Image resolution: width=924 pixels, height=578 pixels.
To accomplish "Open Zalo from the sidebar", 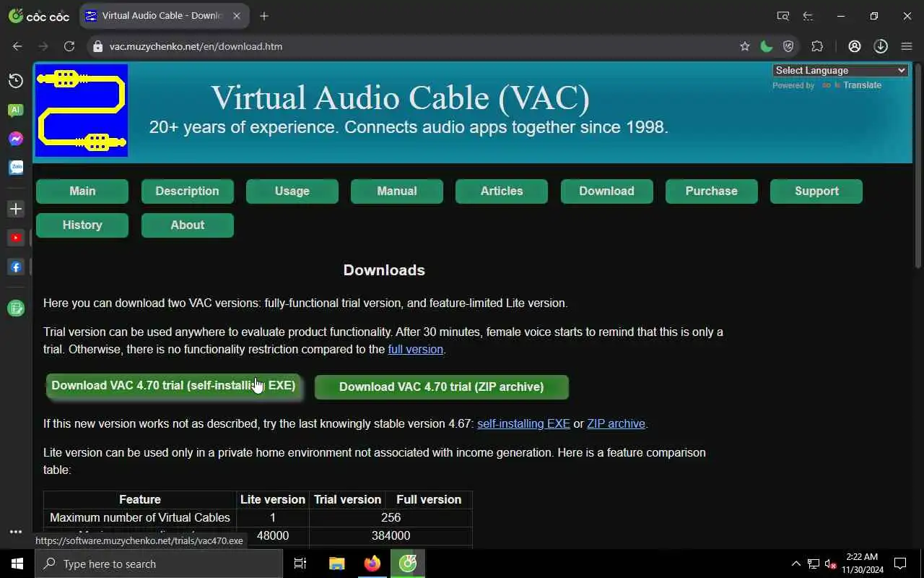I will pyautogui.click(x=16, y=168).
